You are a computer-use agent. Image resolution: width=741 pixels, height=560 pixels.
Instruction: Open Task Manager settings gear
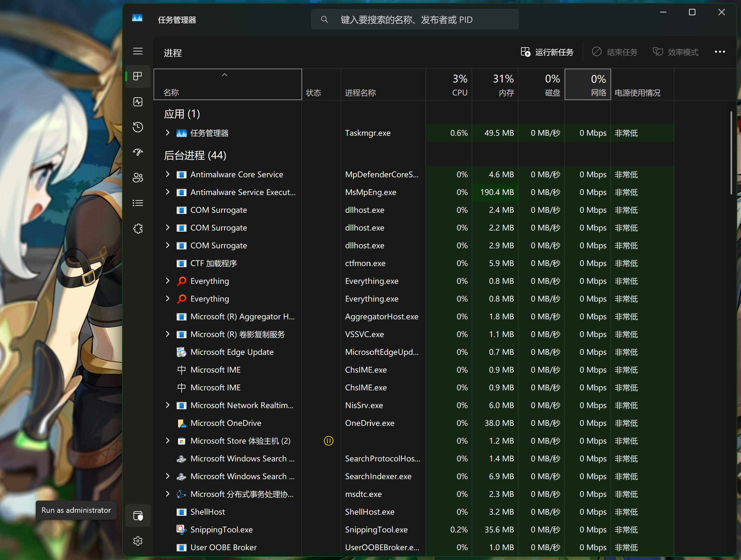coord(138,541)
